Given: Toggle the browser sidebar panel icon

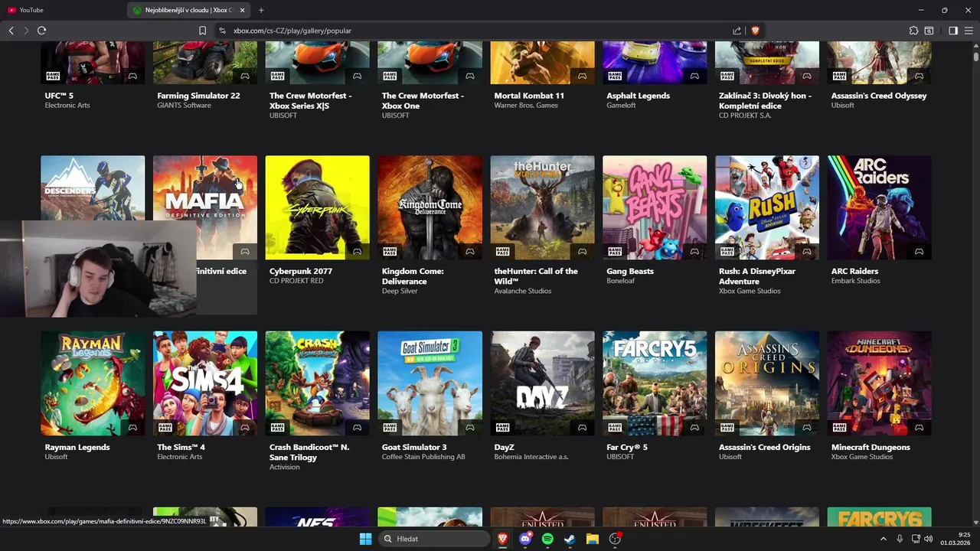Looking at the screenshot, I should click(953, 31).
